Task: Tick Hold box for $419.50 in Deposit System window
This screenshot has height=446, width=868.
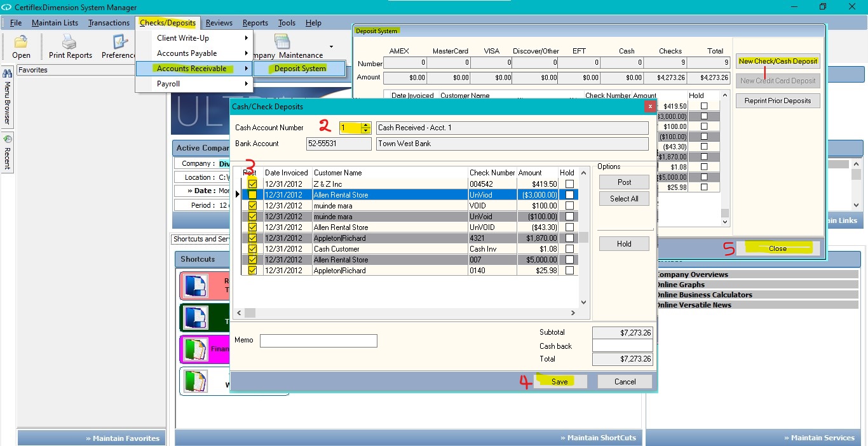Action: click(703, 106)
